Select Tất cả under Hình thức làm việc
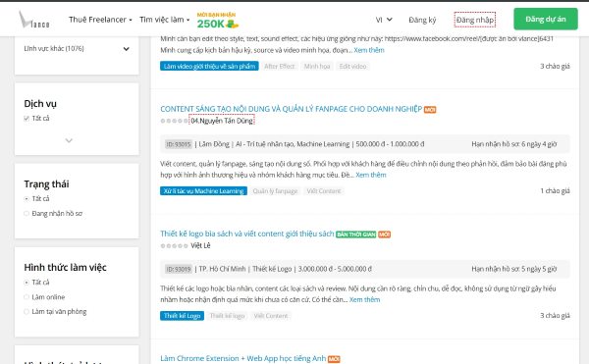This screenshot has height=364, width=589. coord(27,283)
